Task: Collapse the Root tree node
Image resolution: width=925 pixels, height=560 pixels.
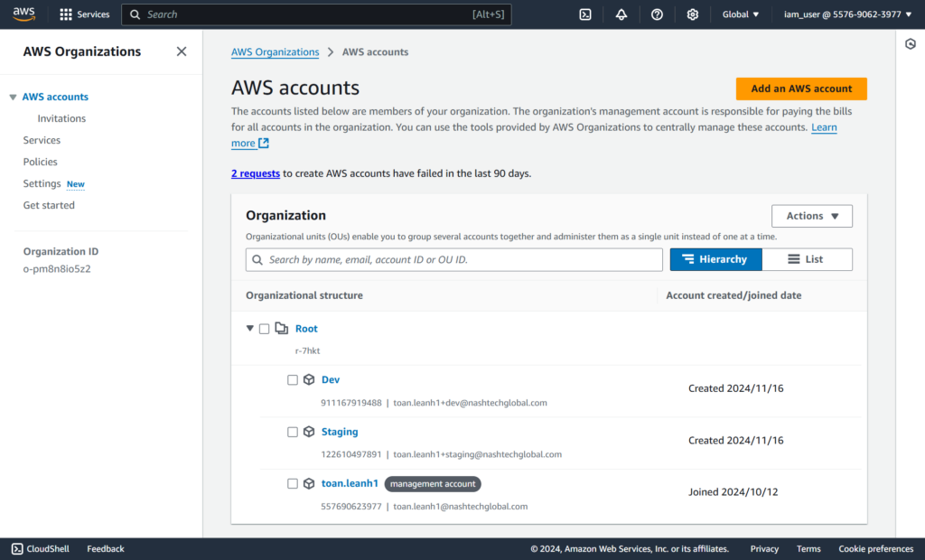Action: pyautogui.click(x=250, y=329)
